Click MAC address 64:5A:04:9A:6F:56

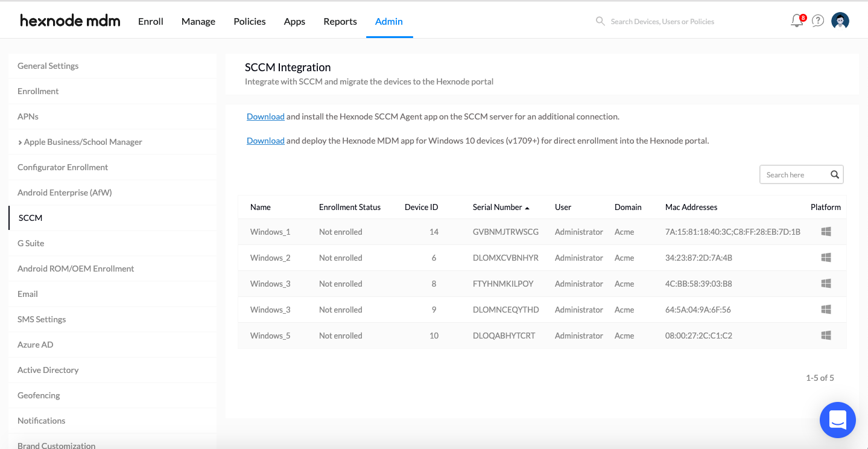coord(698,310)
